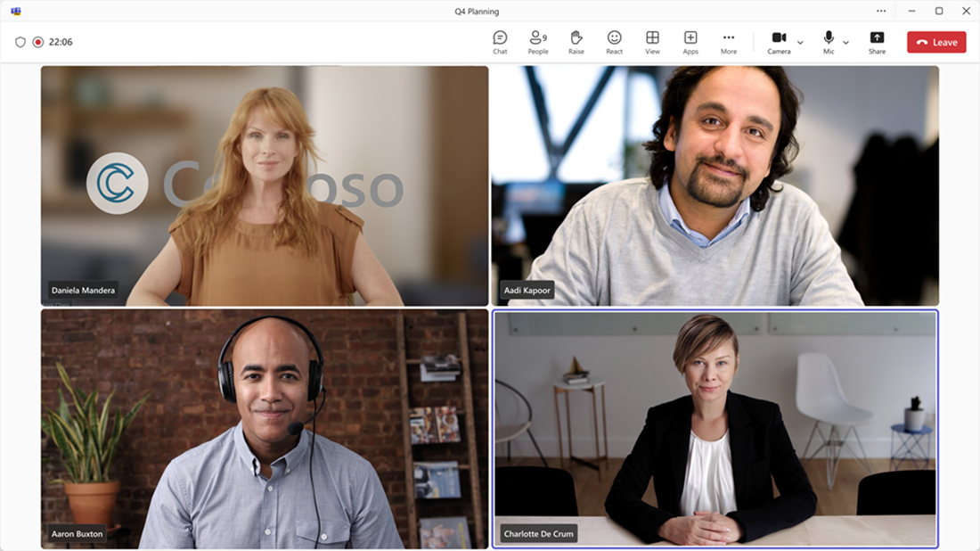Expand the Camera options chevron
This screenshot has height=551, width=980.
click(x=800, y=43)
